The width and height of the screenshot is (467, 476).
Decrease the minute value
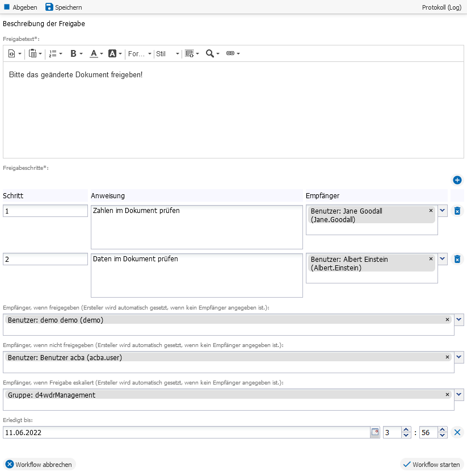click(x=443, y=435)
